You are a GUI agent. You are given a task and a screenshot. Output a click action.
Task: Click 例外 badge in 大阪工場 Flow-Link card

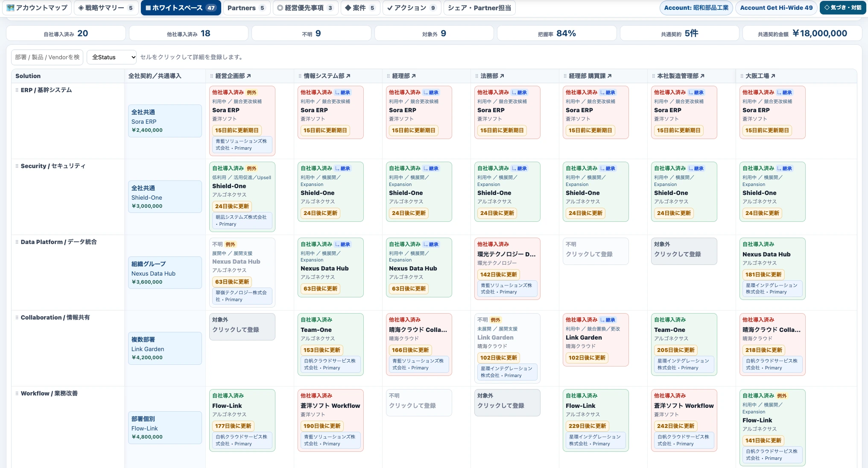[782, 396]
